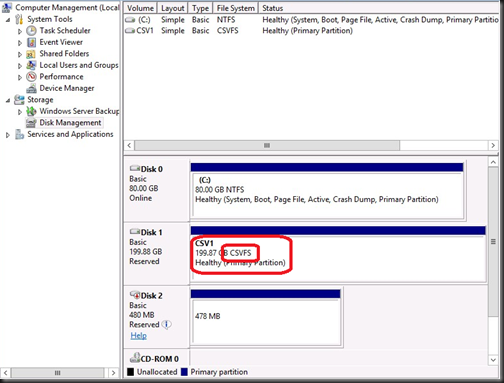Click the CSV1 volume drive icon in list
Viewport: 504px width, 383px height.
(130, 31)
